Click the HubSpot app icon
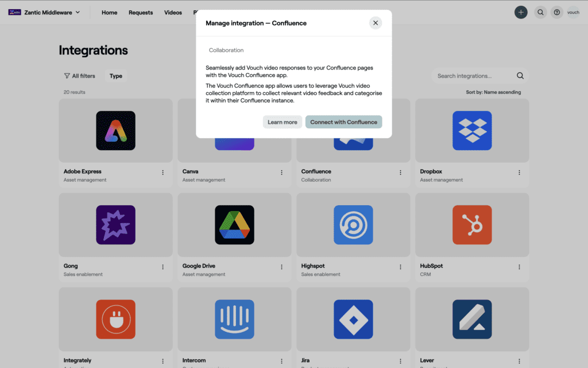Screen dimensions: 588x368 click(472, 225)
